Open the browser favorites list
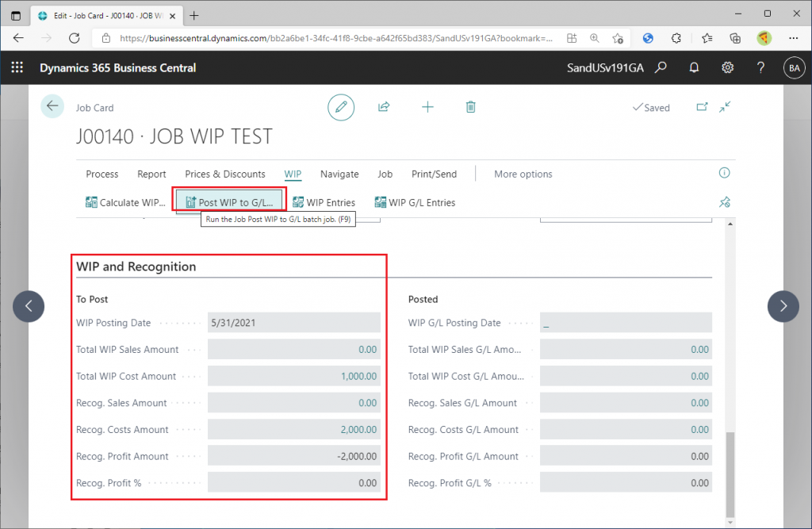This screenshot has height=529, width=812. pos(707,38)
